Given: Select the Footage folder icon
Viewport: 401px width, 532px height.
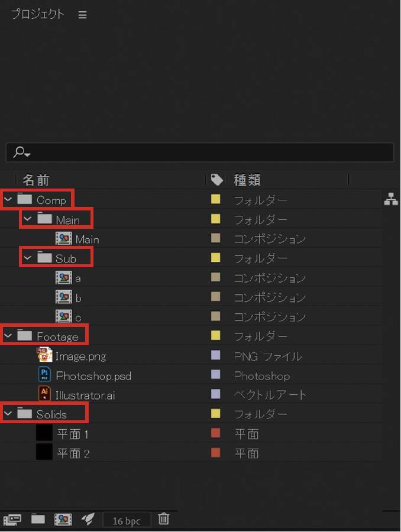Looking at the screenshot, I should tap(24, 335).
